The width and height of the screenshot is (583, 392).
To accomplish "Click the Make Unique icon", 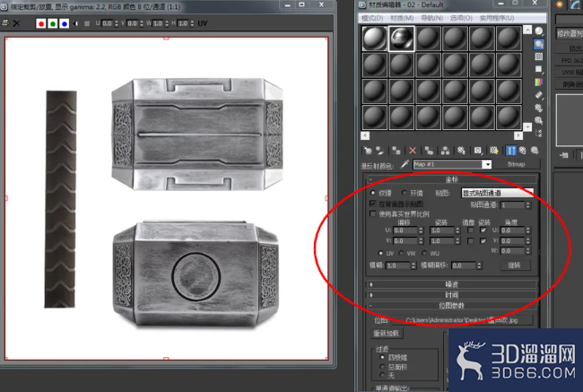I will click(445, 151).
